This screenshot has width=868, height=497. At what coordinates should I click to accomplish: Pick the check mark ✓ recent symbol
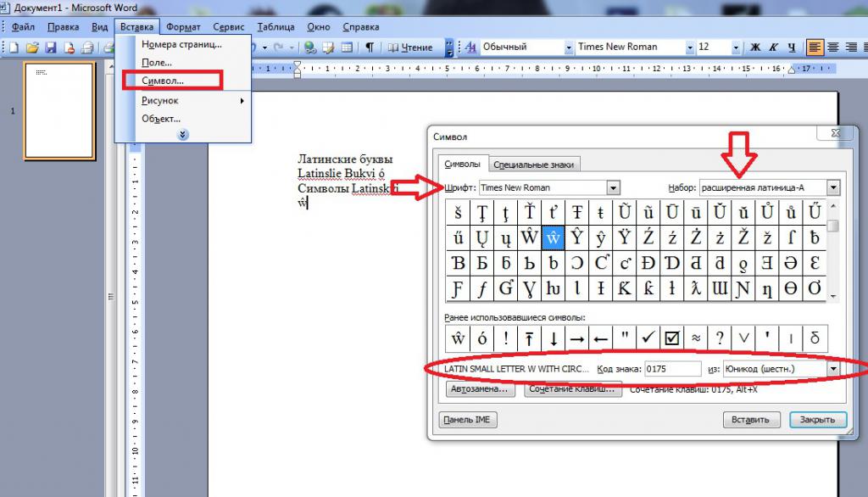click(648, 338)
